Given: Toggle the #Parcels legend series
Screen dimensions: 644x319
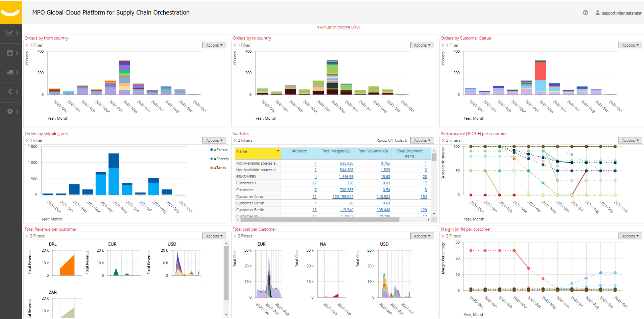Looking at the screenshot, I should [x=219, y=159].
